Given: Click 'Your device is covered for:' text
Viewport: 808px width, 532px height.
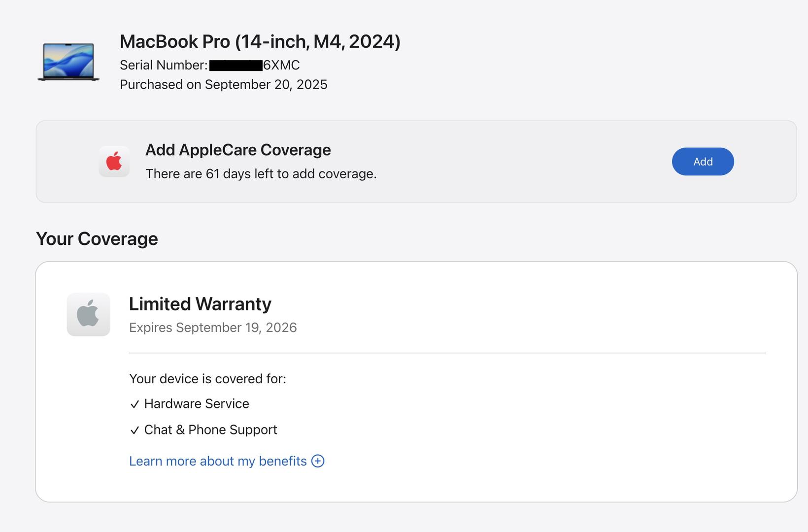Looking at the screenshot, I should pyautogui.click(x=207, y=379).
